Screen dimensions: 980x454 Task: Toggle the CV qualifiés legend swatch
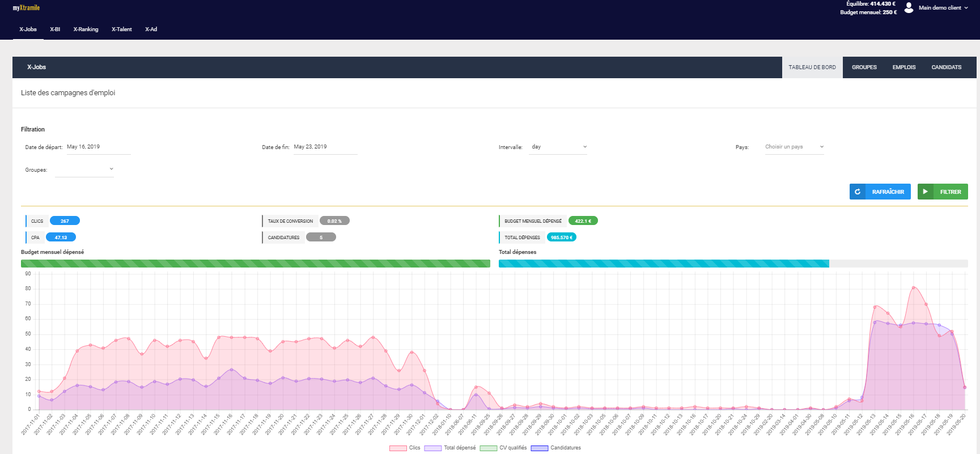pos(489,448)
